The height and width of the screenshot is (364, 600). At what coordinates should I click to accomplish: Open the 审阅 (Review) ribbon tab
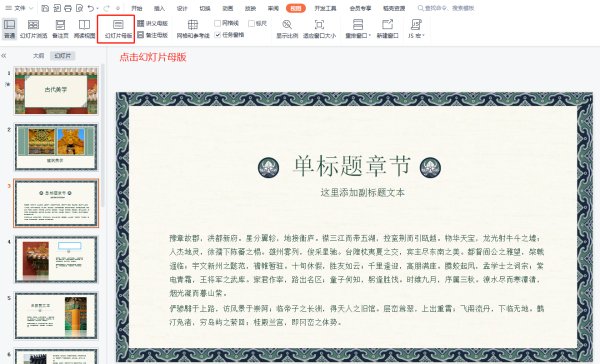pyautogui.click(x=273, y=8)
